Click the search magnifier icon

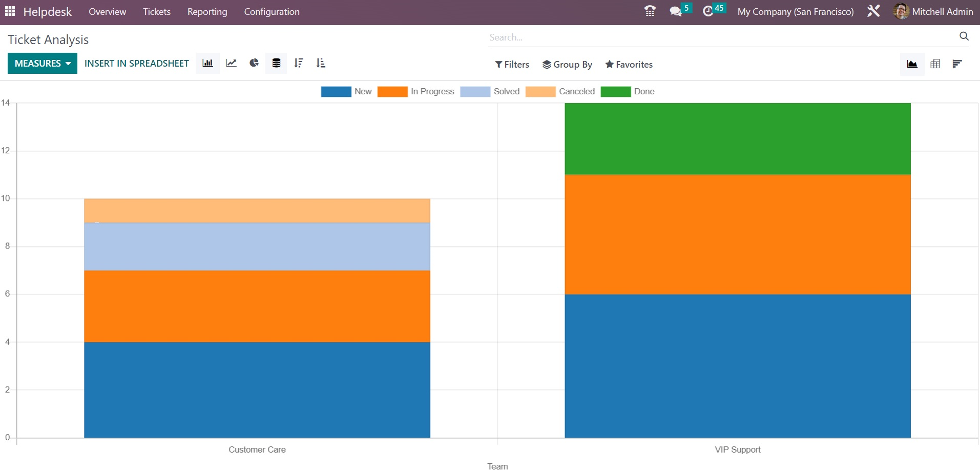pyautogui.click(x=964, y=36)
